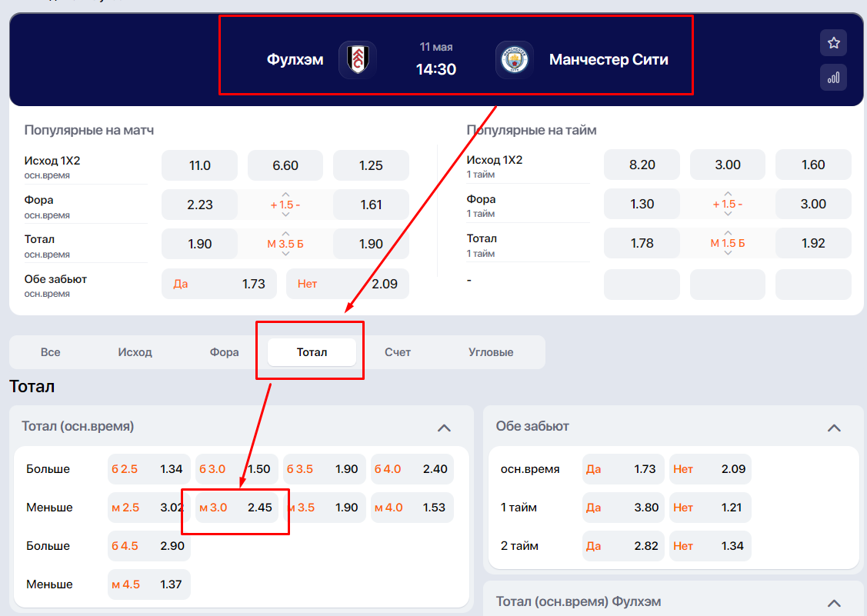This screenshot has height=616, width=867.
Task: Click the Manchester City team crest
Action: coord(514,60)
